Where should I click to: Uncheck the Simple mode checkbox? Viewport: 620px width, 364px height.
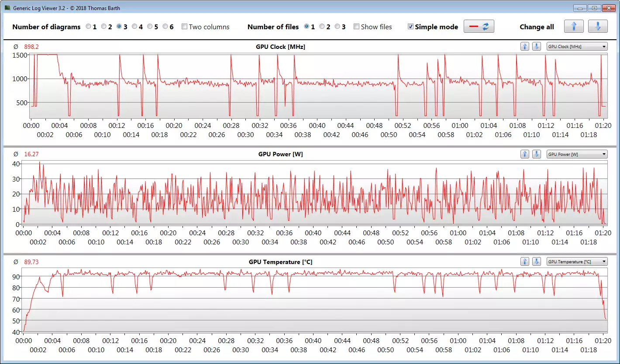click(410, 27)
